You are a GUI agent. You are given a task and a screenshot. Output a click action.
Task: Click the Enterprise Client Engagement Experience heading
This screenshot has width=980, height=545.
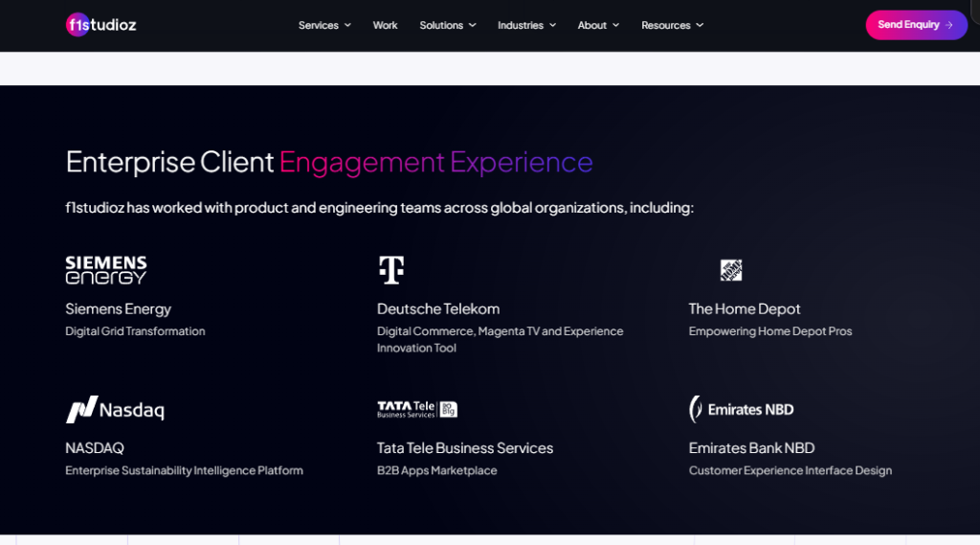pyautogui.click(x=329, y=162)
